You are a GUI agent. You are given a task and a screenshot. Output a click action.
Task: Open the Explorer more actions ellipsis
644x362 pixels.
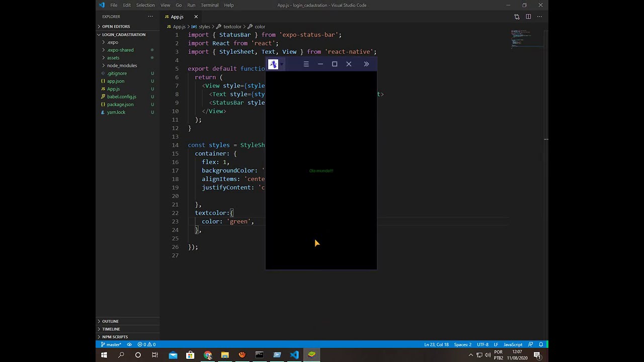(x=150, y=17)
